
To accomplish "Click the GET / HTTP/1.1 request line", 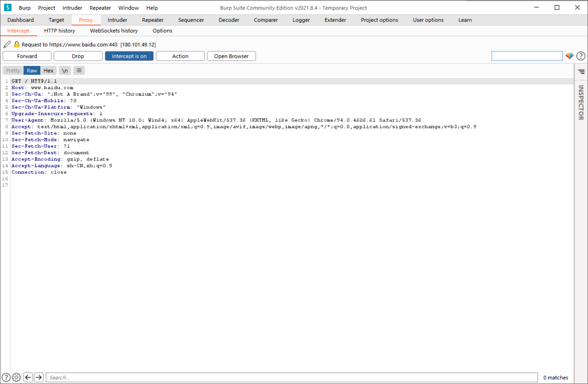I will coord(34,81).
